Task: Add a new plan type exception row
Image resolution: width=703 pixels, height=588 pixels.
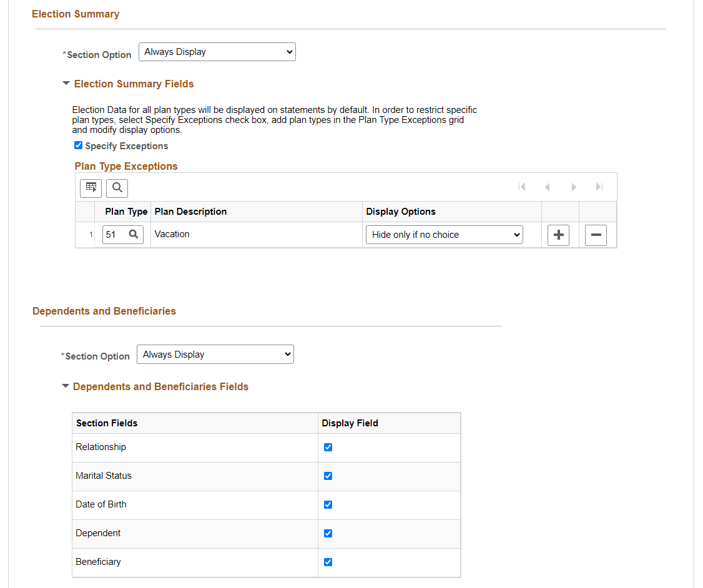Action: [558, 235]
